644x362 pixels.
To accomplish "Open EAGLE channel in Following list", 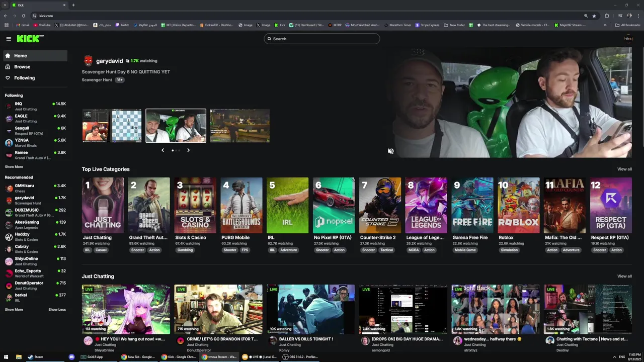I will point(35,118).
